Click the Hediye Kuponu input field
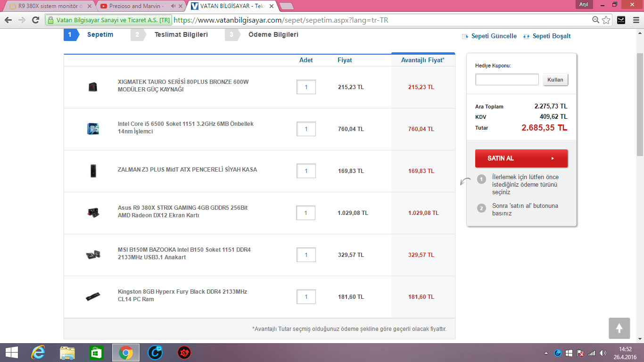Viewport: 644px width, 362px height. pyautogui.click(x=507, y=80)
